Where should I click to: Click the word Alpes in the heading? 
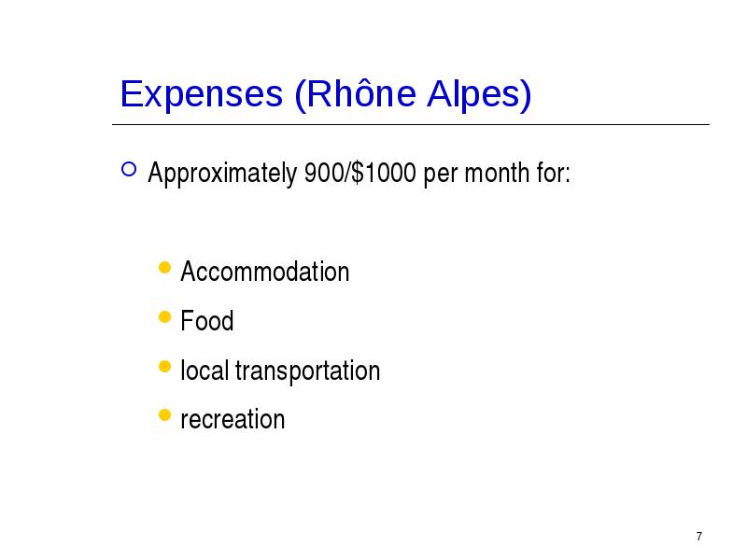(479, 94)
